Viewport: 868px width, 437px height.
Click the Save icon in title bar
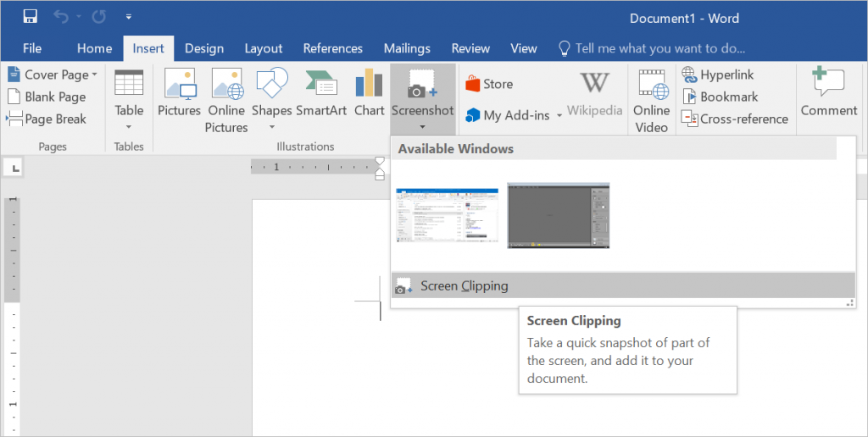(x=31, y=16)
